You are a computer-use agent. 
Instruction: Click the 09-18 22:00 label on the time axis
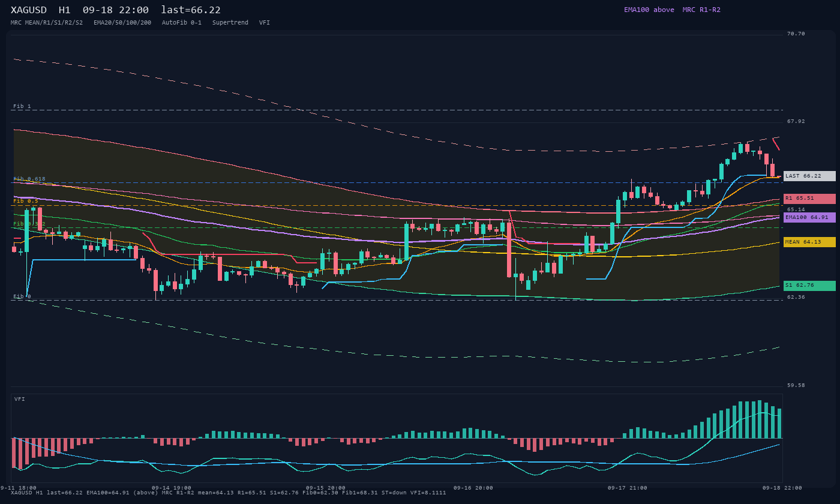click(x=782, y=488)
